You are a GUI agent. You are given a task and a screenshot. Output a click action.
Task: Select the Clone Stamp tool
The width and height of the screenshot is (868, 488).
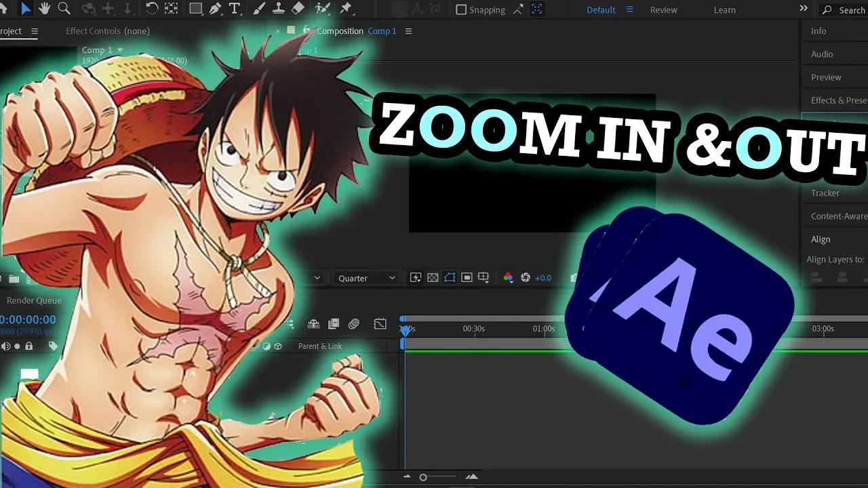click(278, 9)
